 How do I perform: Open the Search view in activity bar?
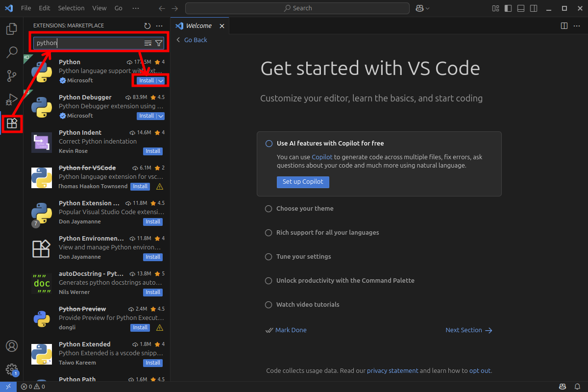click(12, 52)
